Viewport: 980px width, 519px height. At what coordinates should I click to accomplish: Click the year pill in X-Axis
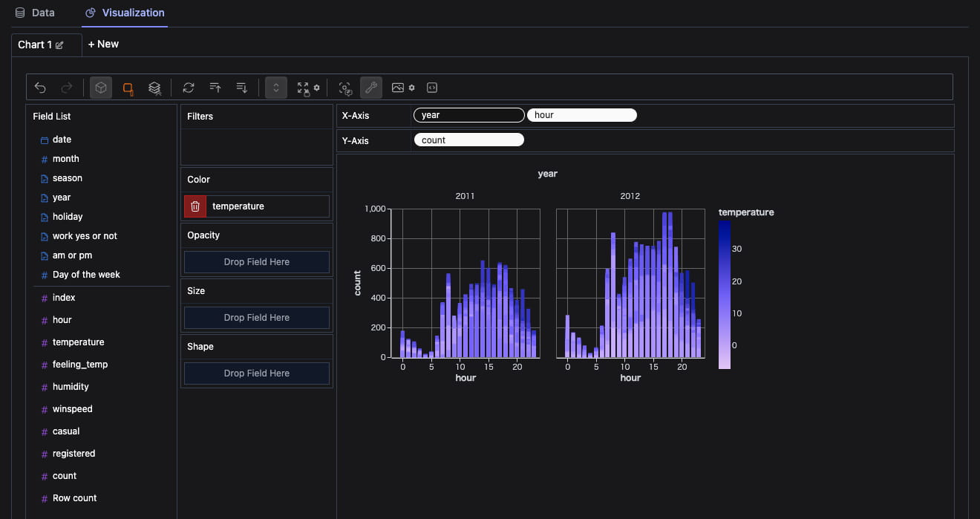(468, 115)
